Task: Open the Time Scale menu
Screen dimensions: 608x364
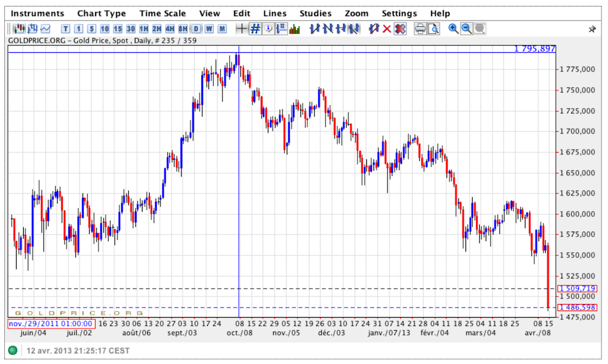Action: [x=163, y=13]
